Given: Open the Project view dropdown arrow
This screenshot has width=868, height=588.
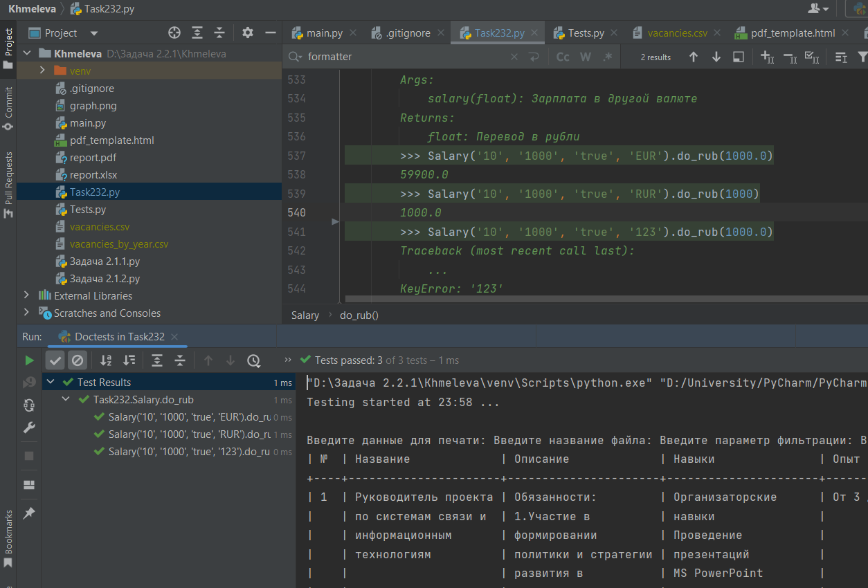Looking at the screenshot, I should (x=94, y=33).
